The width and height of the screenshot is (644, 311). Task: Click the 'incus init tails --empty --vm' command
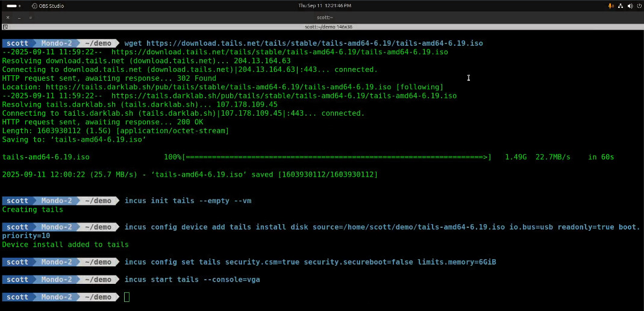187,201
